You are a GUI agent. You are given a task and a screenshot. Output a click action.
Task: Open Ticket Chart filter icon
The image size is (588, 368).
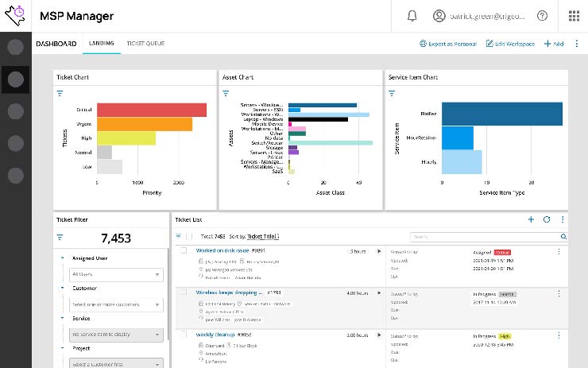click(x=60, y=93)
